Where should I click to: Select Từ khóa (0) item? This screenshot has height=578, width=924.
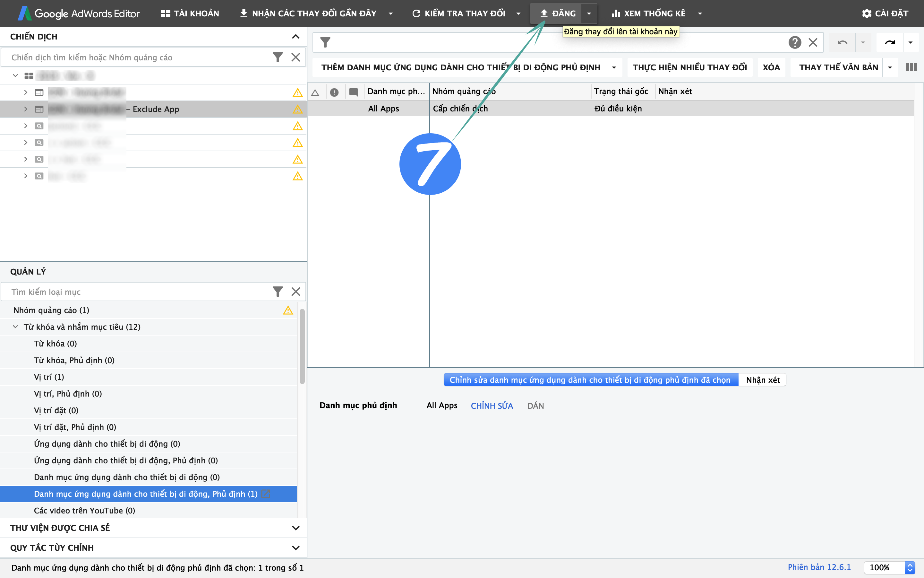click(148, 344)
